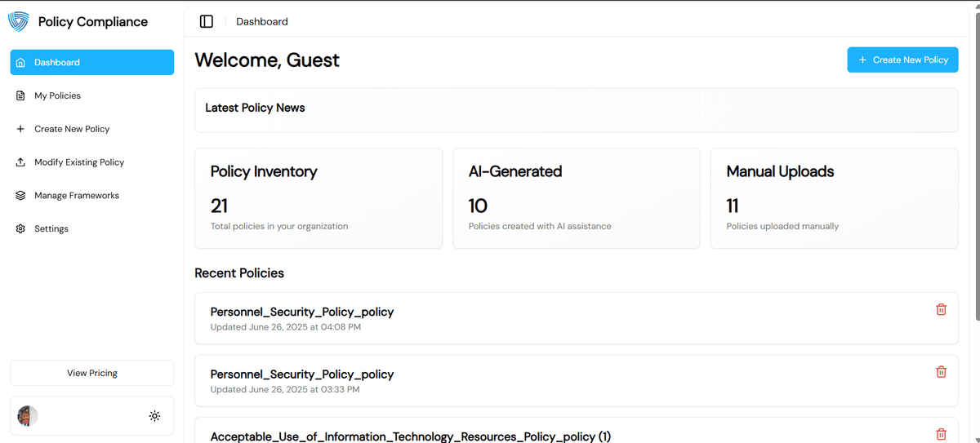Image resolution: width=980 pixels, height=443 pixels.
Task: Delete the first Personnel_Security_Policy_policy entry
Action: (x=941, y=309)
